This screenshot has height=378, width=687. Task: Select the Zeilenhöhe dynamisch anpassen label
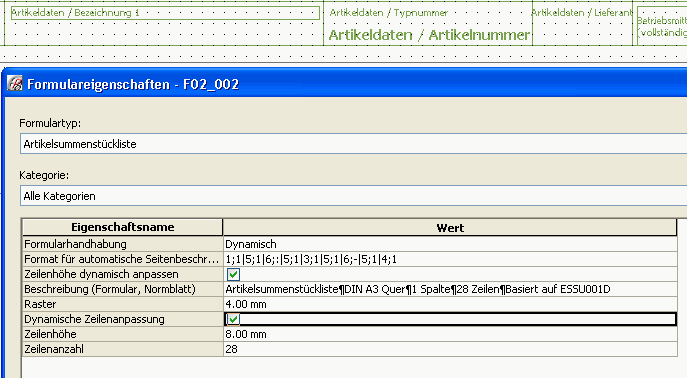tap(123, 274)
